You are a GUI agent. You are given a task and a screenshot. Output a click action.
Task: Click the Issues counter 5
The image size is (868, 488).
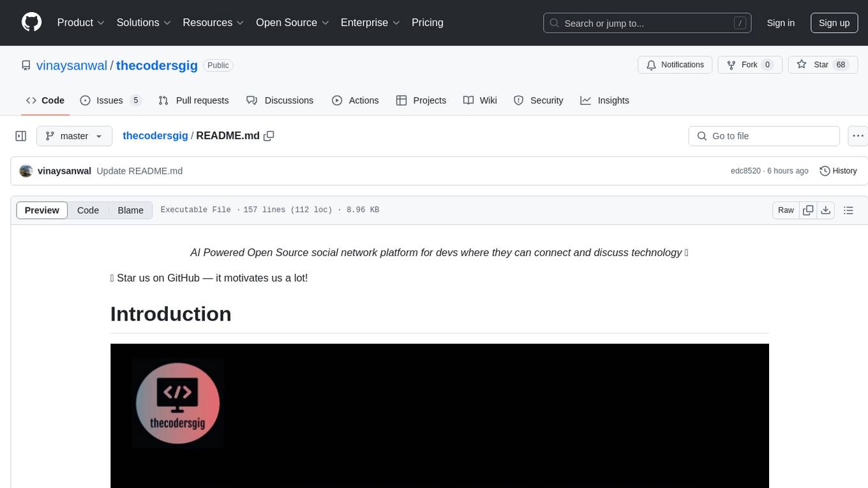coord(135,100)
